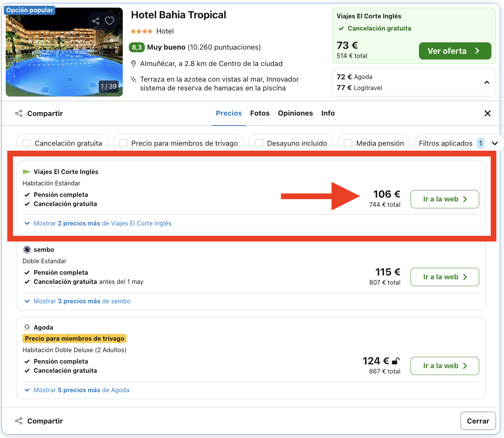
Task: Click the lock icon beside the 124 € price
Action: (x=396, y=361)
